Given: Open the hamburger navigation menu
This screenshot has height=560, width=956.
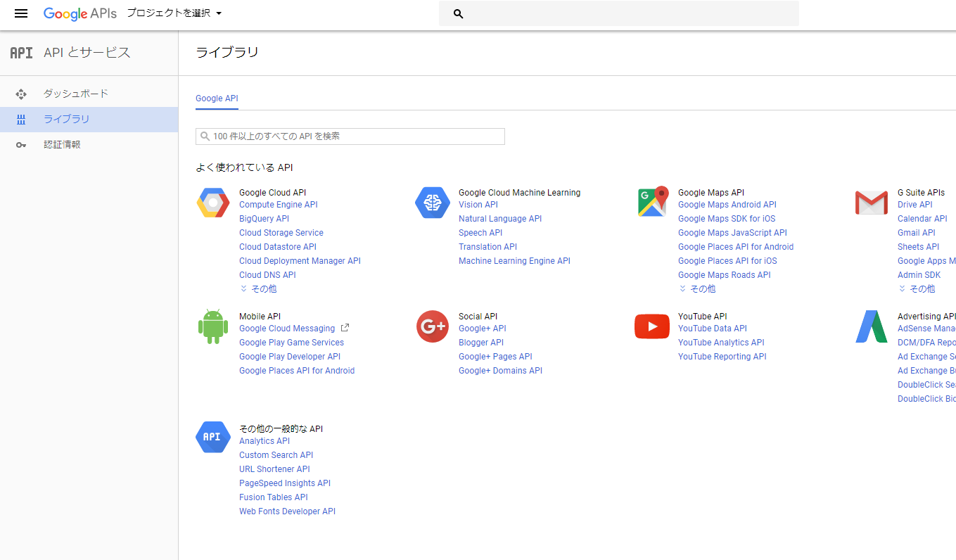Looking at the screenshot, I should pyautogui.click(x=21, y=13).
